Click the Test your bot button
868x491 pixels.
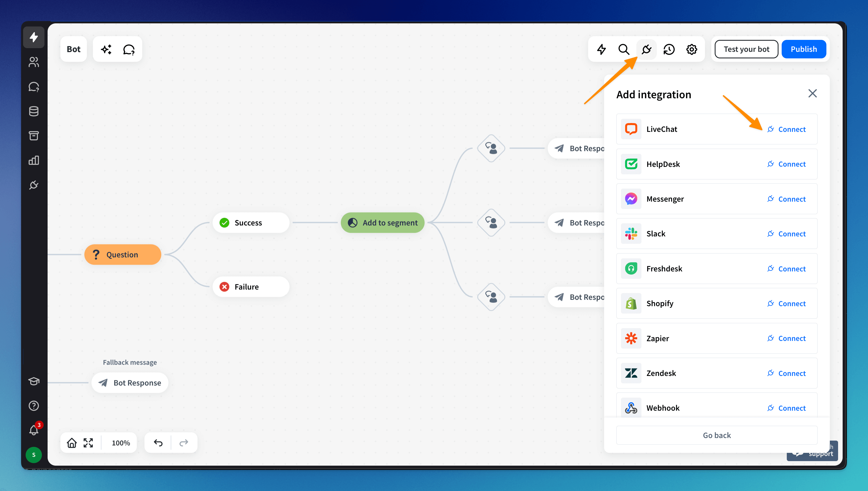tap(746, 49)
